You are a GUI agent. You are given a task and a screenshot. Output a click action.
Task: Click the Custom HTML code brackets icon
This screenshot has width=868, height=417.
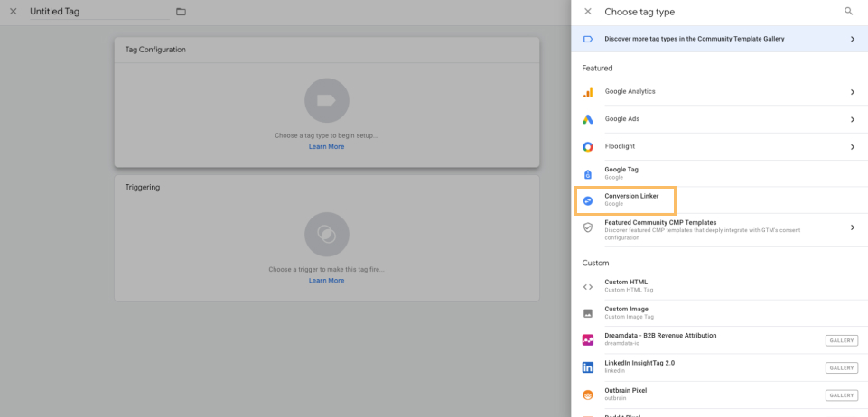(588, 286)
